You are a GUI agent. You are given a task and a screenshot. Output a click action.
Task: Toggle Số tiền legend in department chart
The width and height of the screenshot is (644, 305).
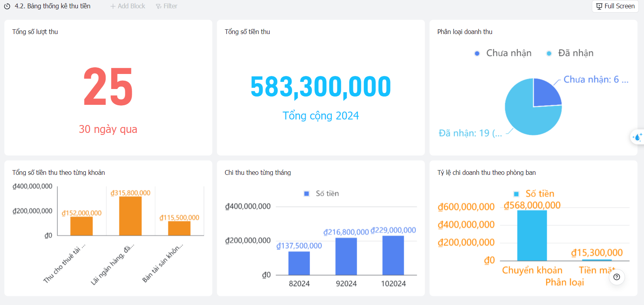tap(534, 194)
